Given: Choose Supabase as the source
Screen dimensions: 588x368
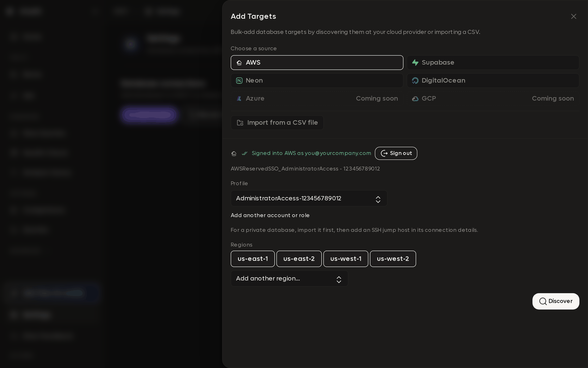Looking at the screenshot, I should pos(493,62).
